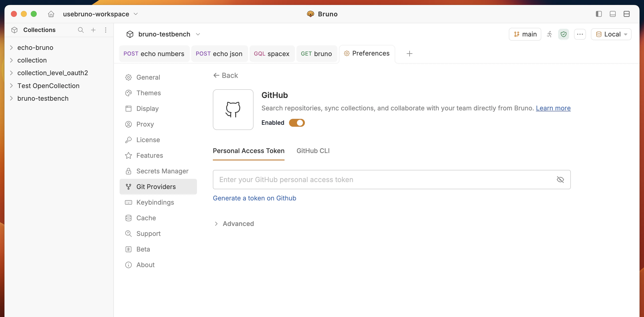Click the green shield icon

(564, 34)
